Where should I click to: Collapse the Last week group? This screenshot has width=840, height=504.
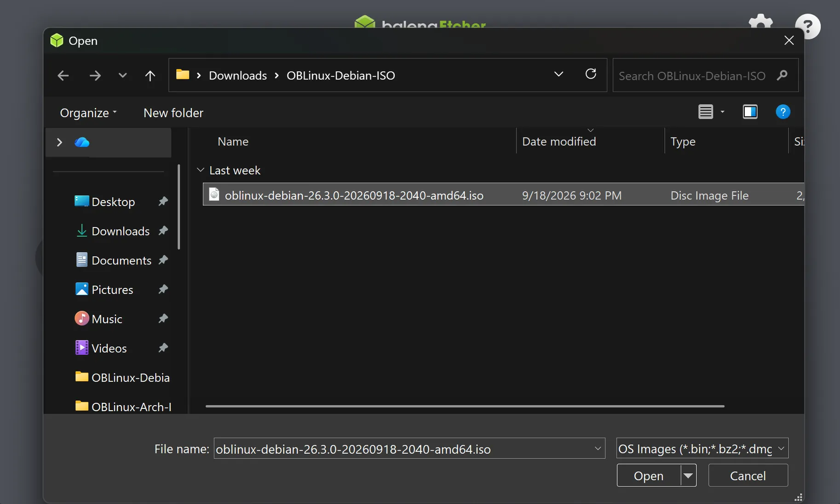coord(201,170)
